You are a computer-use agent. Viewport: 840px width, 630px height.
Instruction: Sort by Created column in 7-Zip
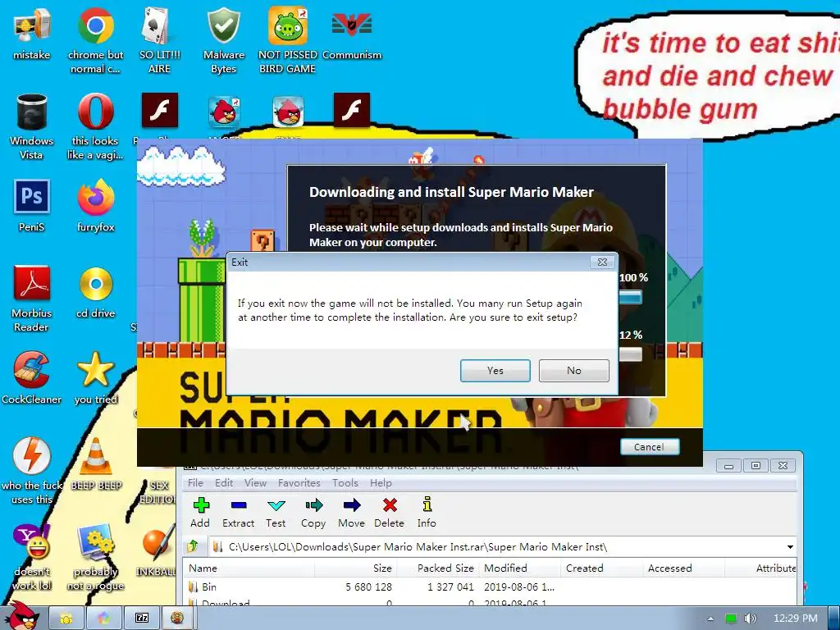(x=601, y=568)
